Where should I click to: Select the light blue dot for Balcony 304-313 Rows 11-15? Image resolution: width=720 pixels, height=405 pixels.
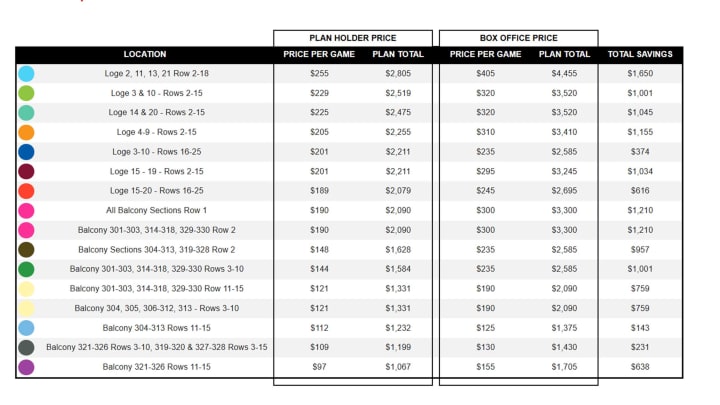[26, 328]
